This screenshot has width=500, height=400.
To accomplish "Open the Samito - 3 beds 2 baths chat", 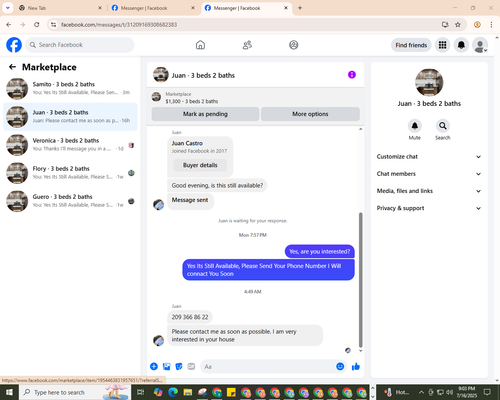I will pyautogui.click(x=70, y=89).
